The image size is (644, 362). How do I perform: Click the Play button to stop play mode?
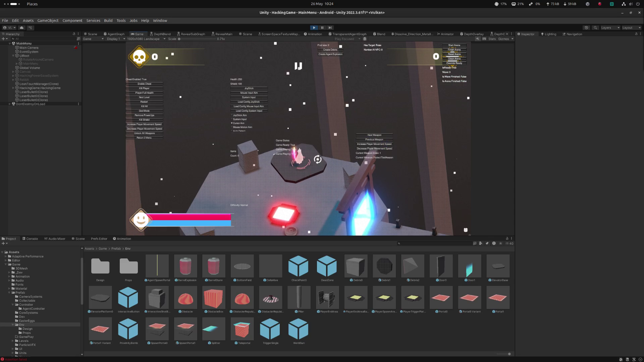pos(314,27)
